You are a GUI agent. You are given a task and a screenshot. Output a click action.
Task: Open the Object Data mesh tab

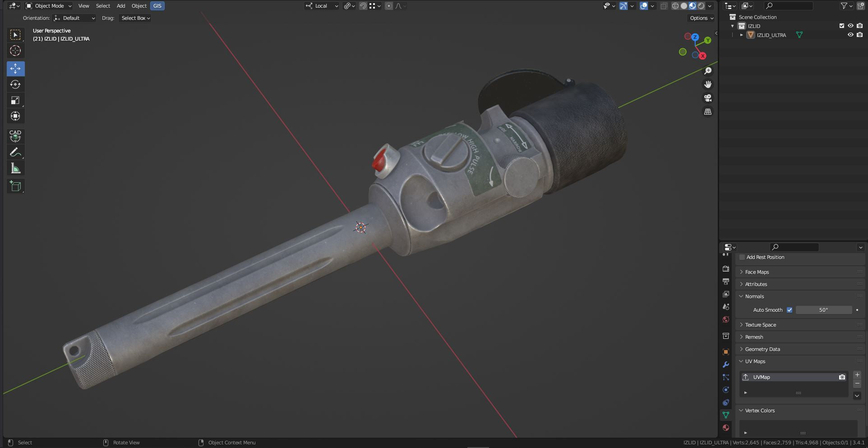click(x=726, y=415)
